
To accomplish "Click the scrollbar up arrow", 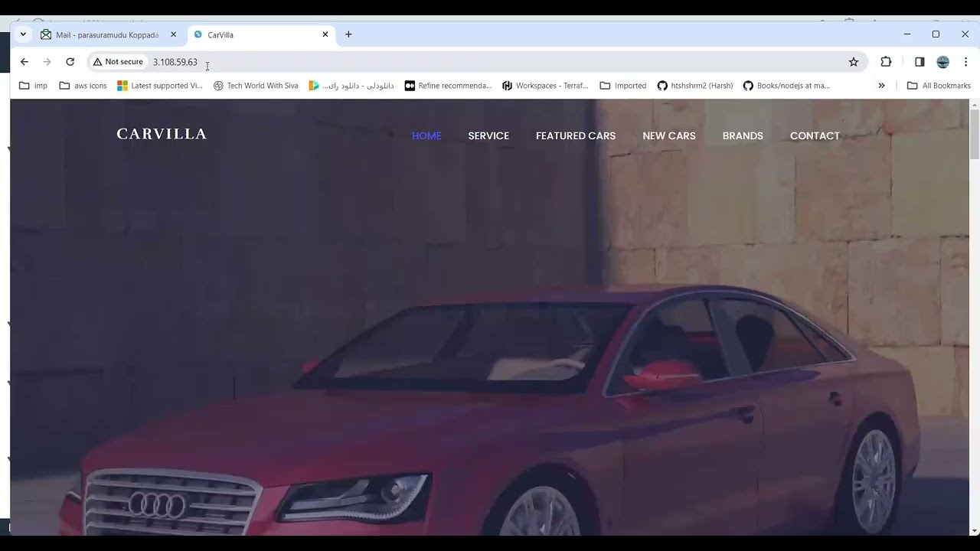I will click(x=974, y=104).
